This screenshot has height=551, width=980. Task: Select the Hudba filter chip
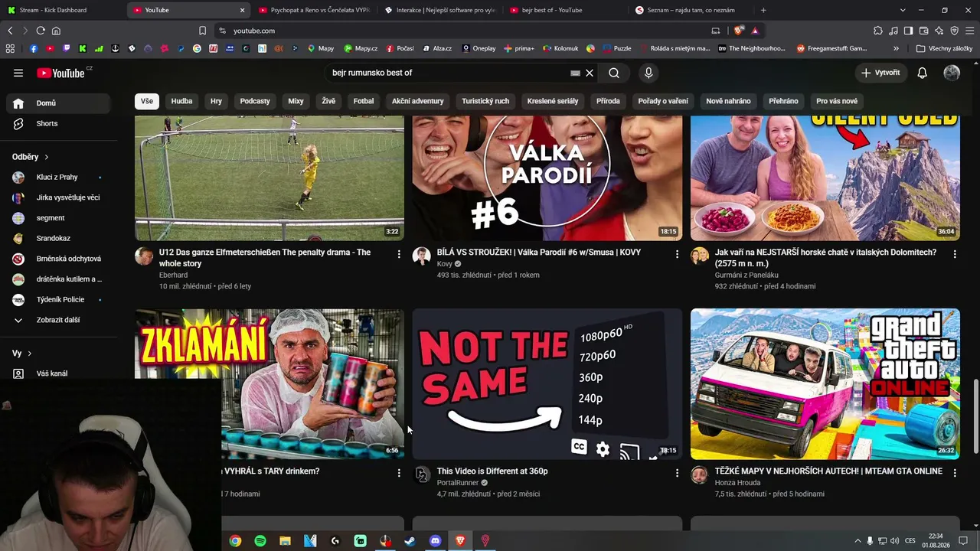181,101
